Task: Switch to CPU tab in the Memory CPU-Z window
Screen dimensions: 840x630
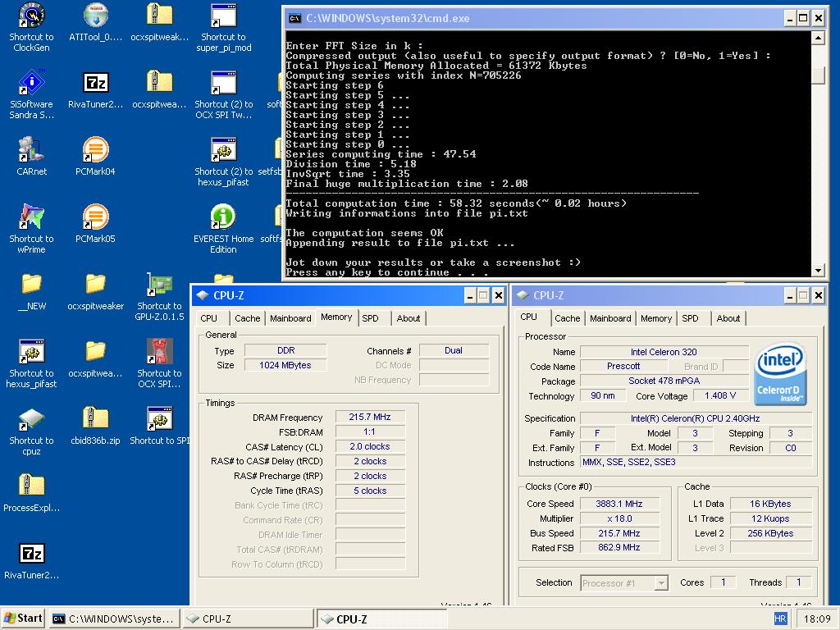Action: click(x=208, y=318)
